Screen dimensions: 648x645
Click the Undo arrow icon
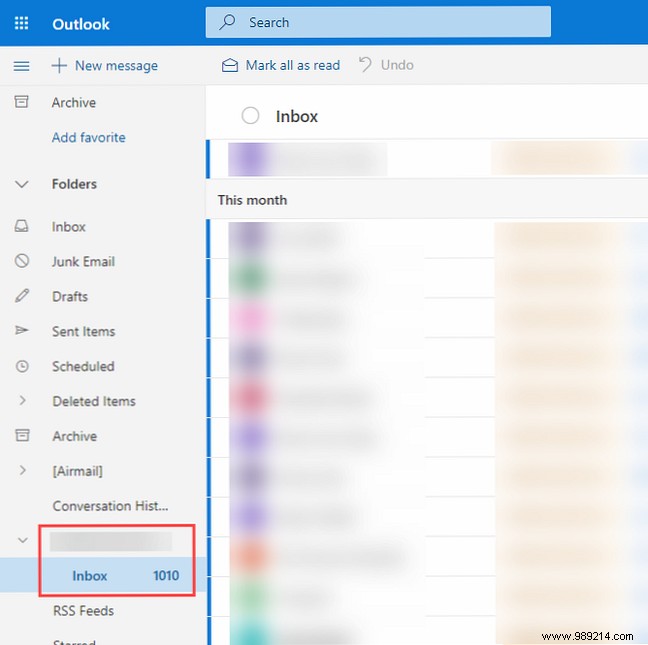(x=365, y=64)
